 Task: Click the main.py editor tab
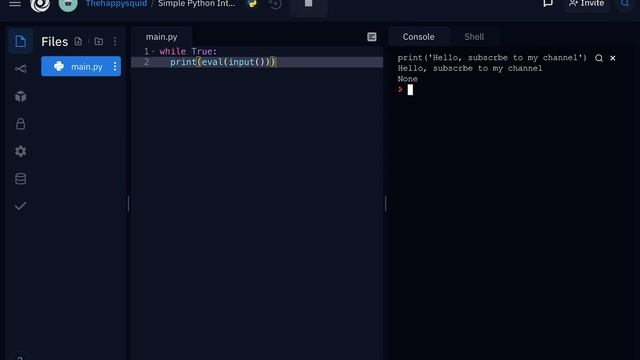tap(162, 37)
